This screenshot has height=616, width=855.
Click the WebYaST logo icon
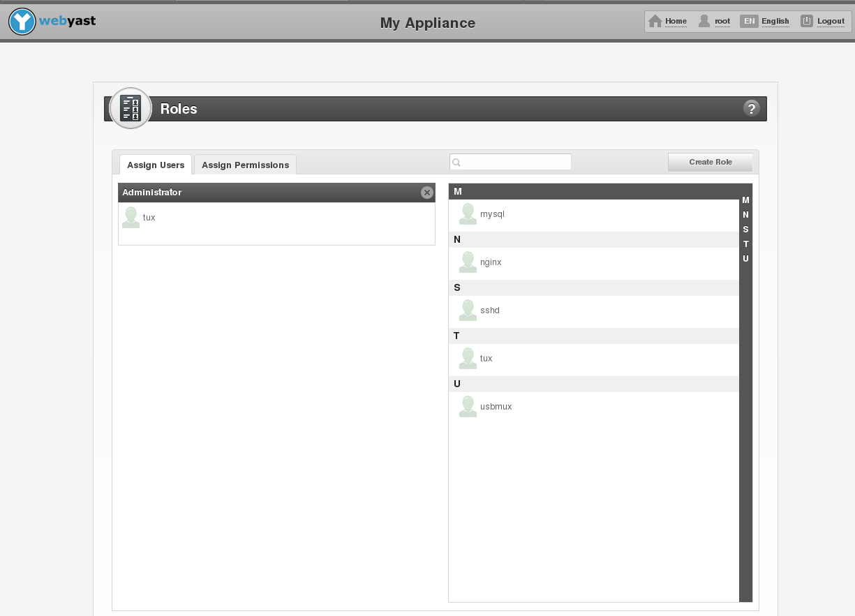tap(22, 22)
